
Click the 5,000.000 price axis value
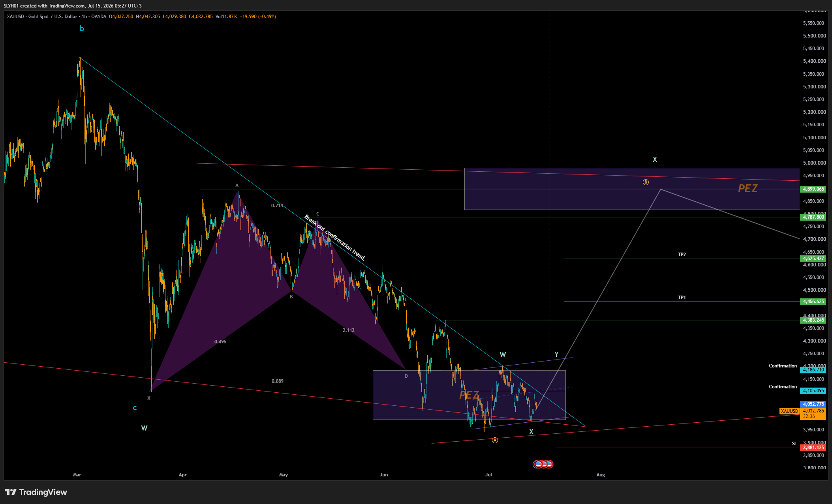click(x=814, y=163)
